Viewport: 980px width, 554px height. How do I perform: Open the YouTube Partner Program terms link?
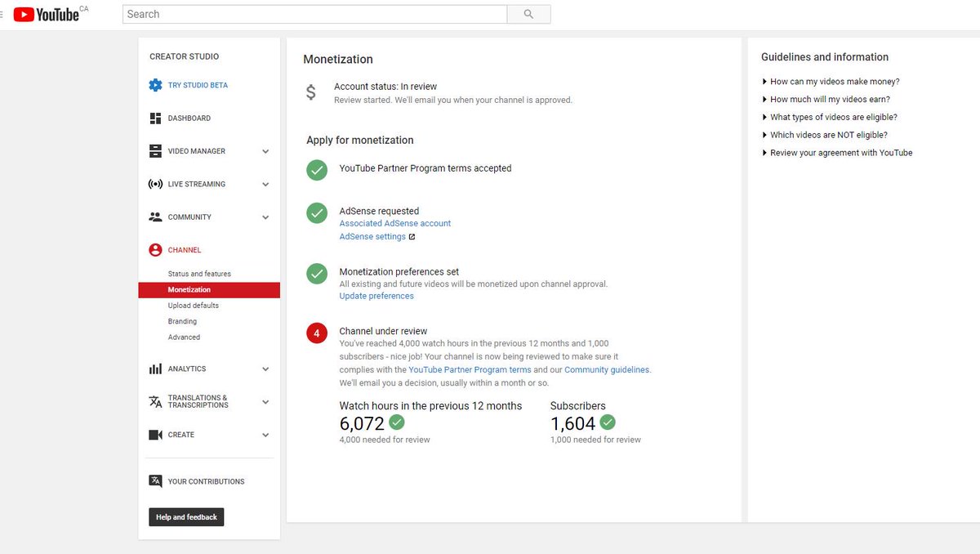[470, 370]
